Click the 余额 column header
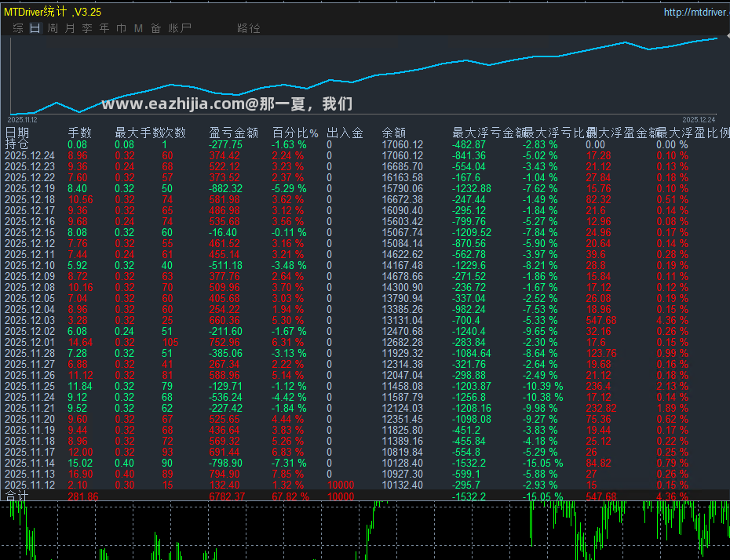 (x=394, y=133)
